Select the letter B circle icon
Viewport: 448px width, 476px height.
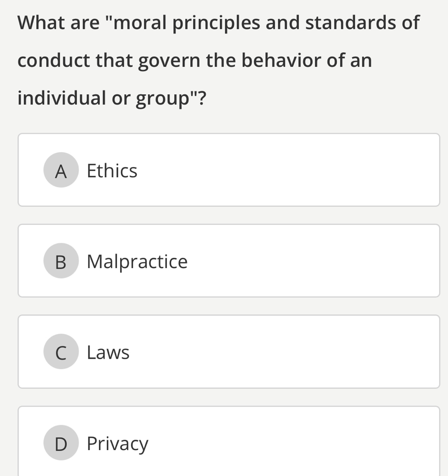click(61, 261)
